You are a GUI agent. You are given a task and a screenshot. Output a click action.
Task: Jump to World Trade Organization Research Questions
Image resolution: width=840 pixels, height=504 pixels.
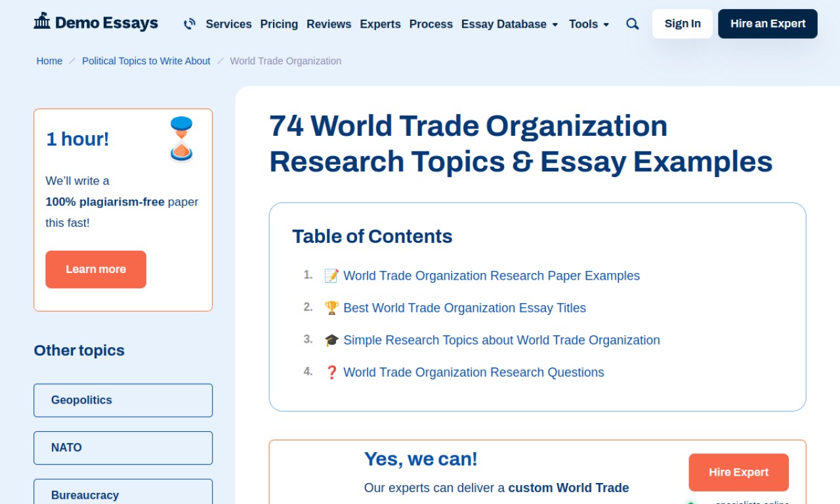point(474,372)
